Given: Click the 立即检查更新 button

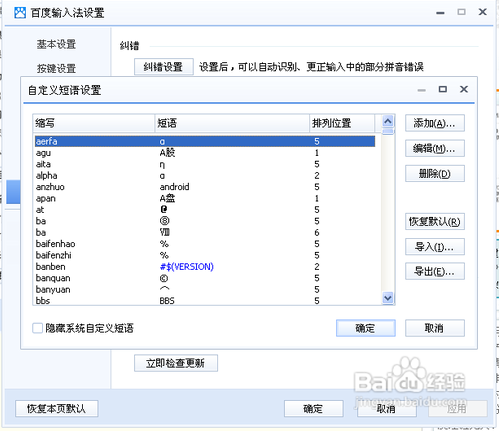Looking at the screenshot, I should (x=176, y=363).
